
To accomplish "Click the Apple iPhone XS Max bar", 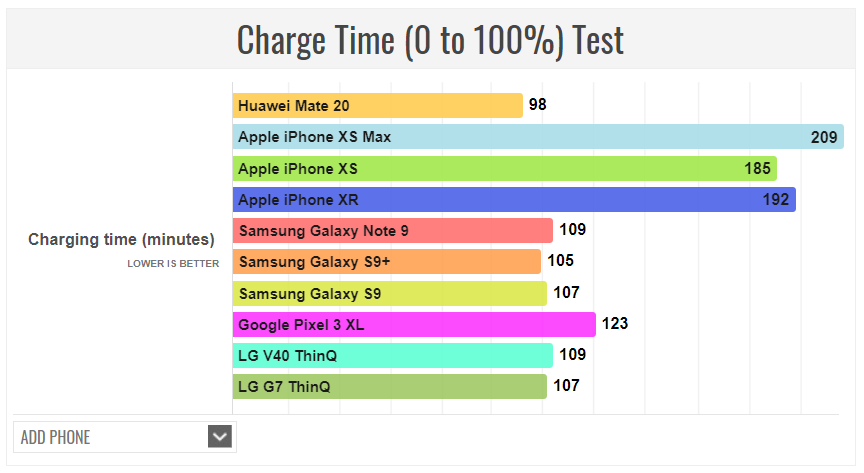I will (538, 137).
